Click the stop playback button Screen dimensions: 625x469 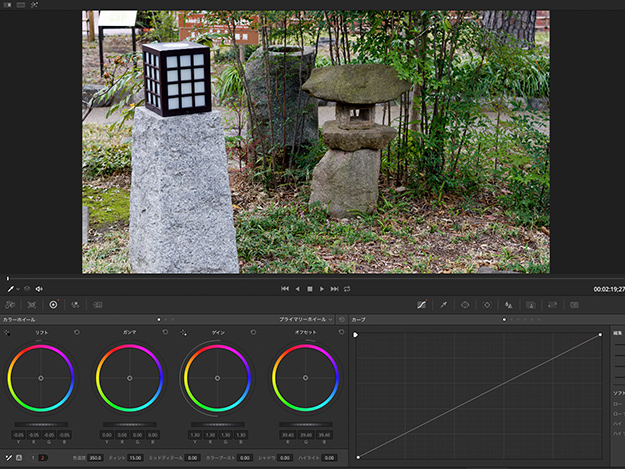pyautogui.click(x=310, y=288)
